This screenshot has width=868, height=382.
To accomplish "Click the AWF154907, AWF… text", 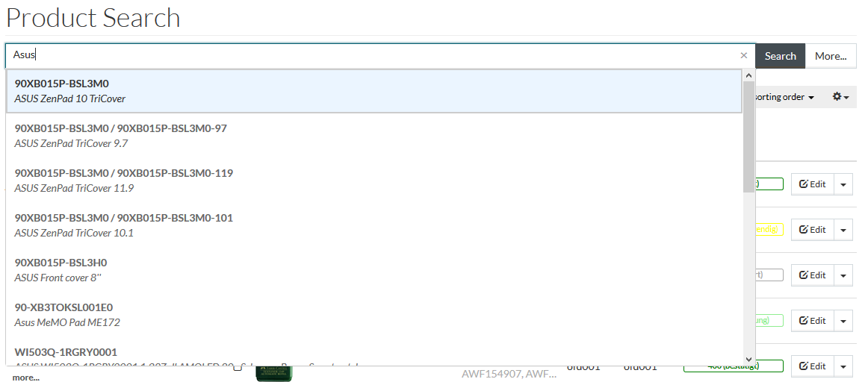I will [509, 374].
